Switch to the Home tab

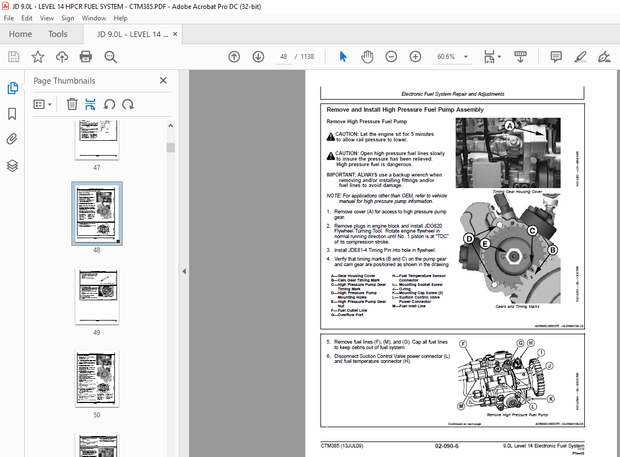[20, 34]
